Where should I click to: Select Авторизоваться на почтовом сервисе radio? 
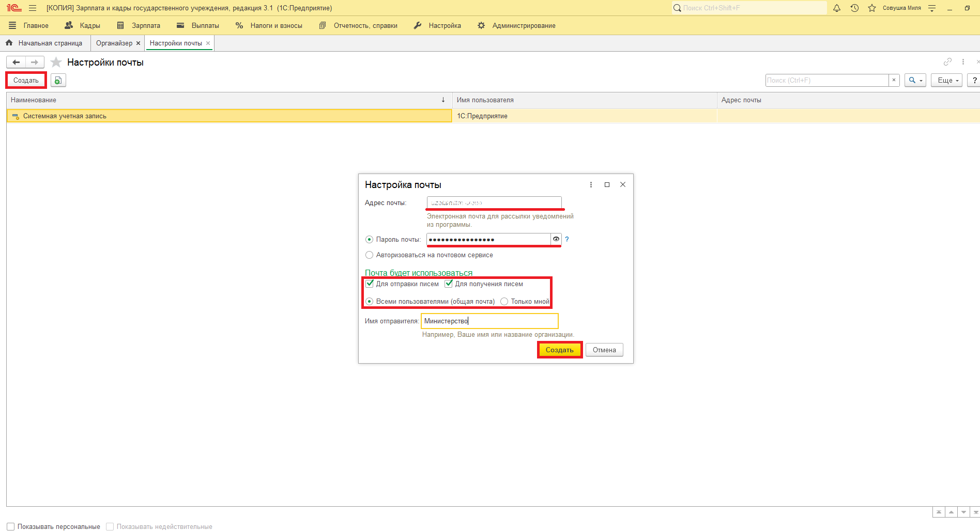tap(369, 255)
